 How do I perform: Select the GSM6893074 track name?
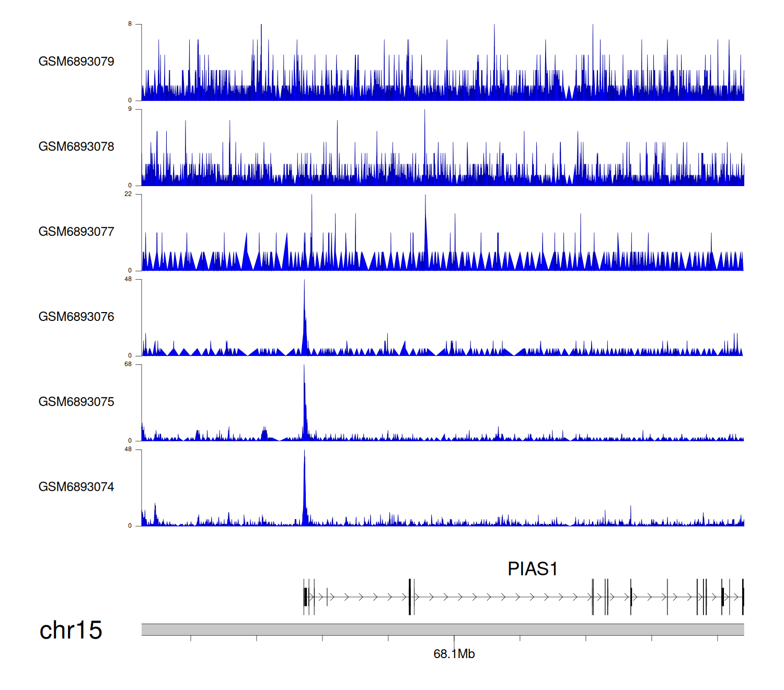point(76,487)
